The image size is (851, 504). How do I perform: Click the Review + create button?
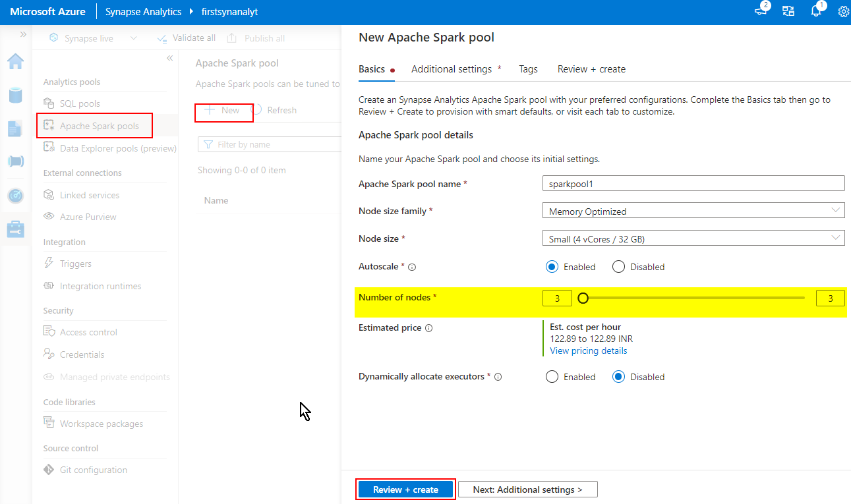(x=405, y=490)
